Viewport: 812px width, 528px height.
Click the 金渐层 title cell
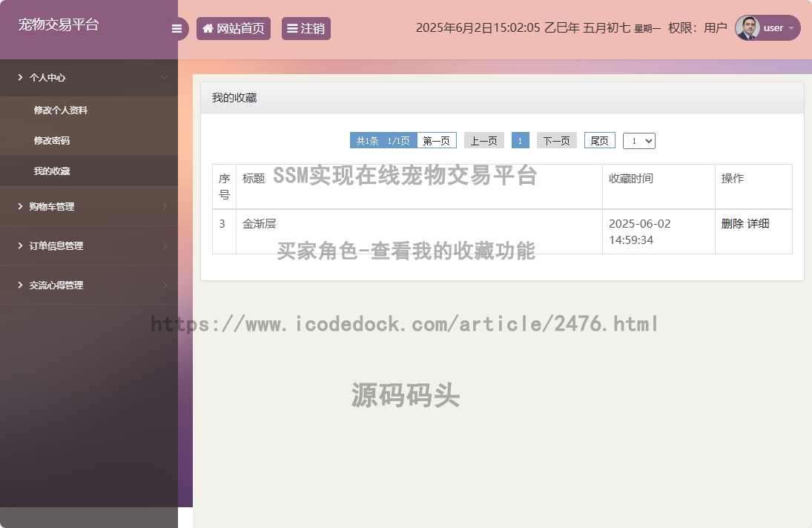click(x=419, y=231)
